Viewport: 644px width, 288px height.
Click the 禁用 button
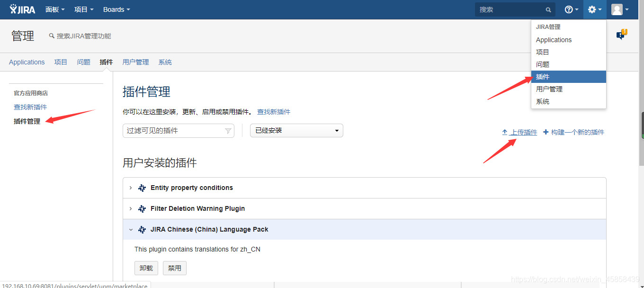[x=175, y=268]
